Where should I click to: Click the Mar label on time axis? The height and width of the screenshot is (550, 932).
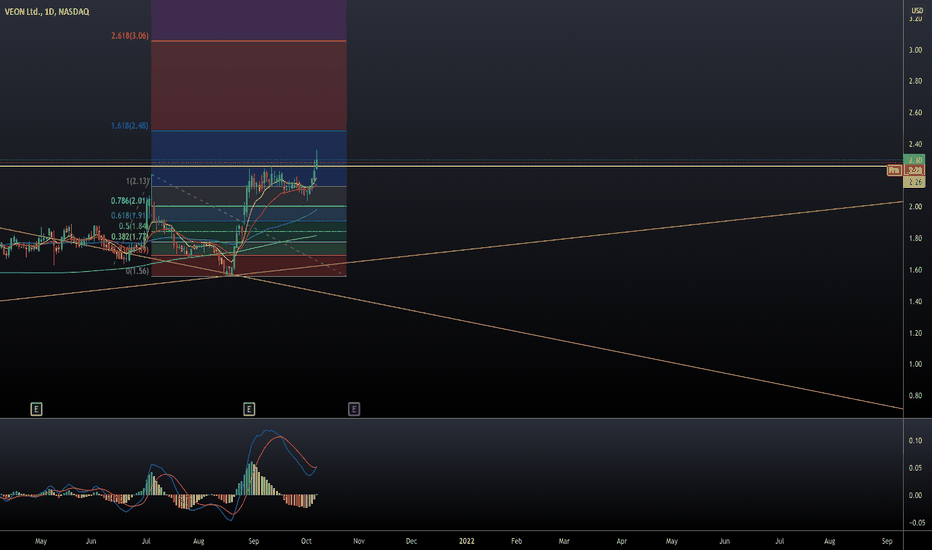coord(564,541)
